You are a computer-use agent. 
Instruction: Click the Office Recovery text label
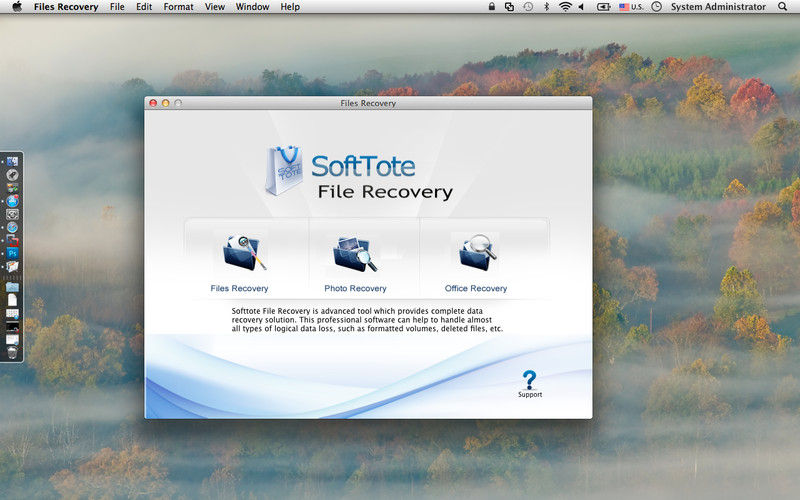point(476,288)
